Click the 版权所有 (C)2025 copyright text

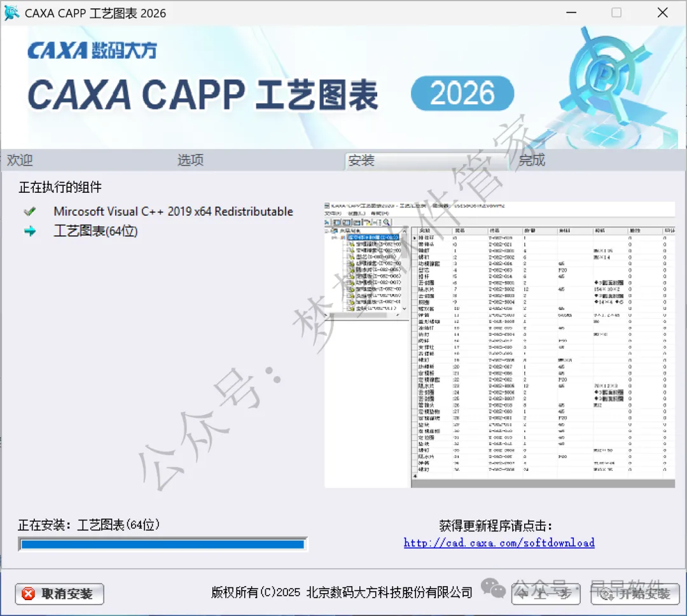(342, 592)
